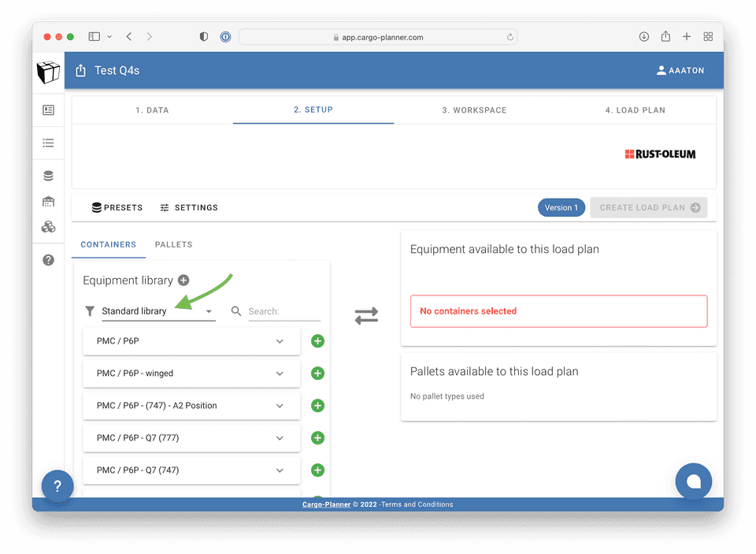The image size is (756, 554).
Task: Open the Settings button
Action: coord(189,208)
